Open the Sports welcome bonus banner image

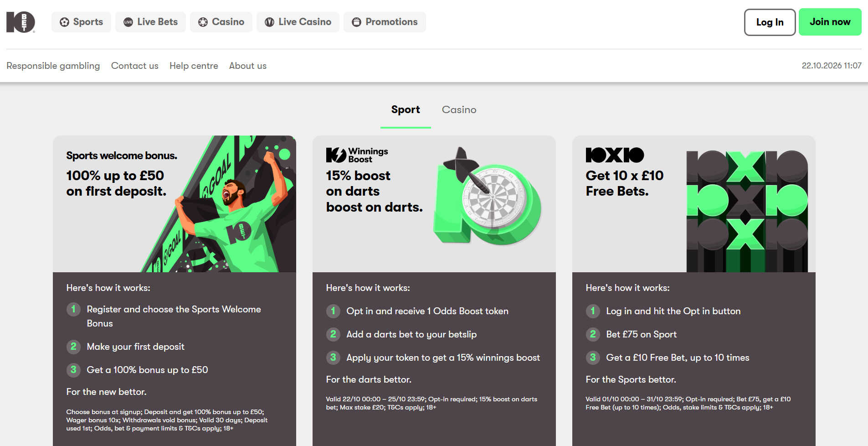pos(175,204)
